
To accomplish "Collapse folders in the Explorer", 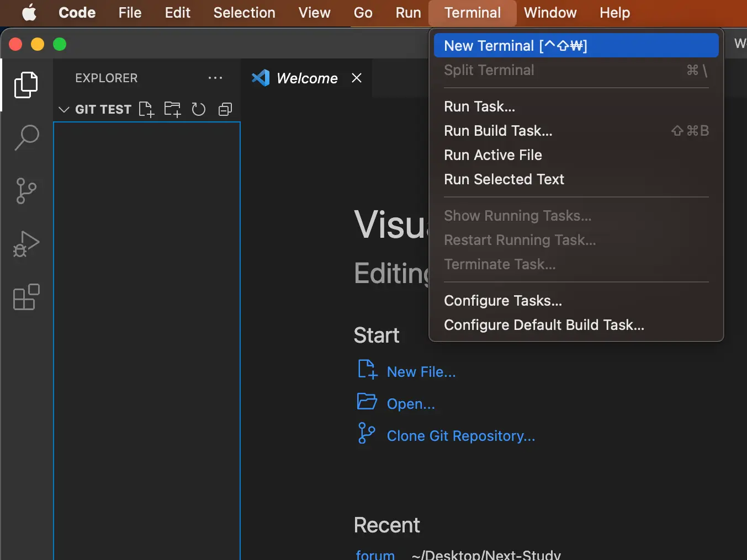I will pyautogui.click(x=225, y=109).
